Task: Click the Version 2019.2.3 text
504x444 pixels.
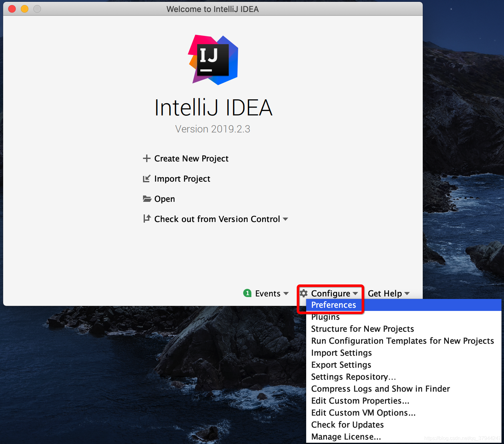Action: click(213, 129)
